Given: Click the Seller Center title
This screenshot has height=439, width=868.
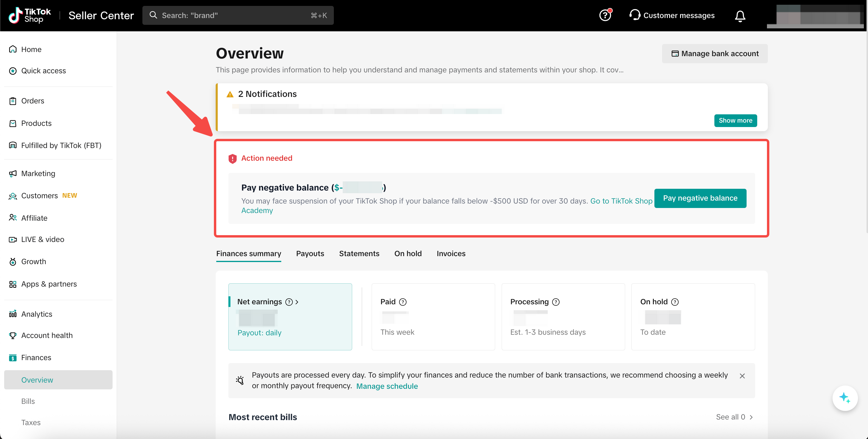Looking at the screenshot, I should click(101, 15).
